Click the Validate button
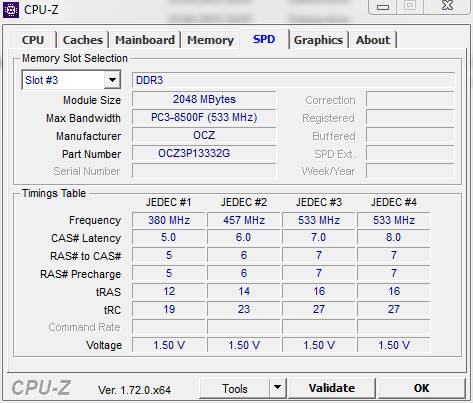Viewport: 473px width, 403px height. click(x=332, y=388)
